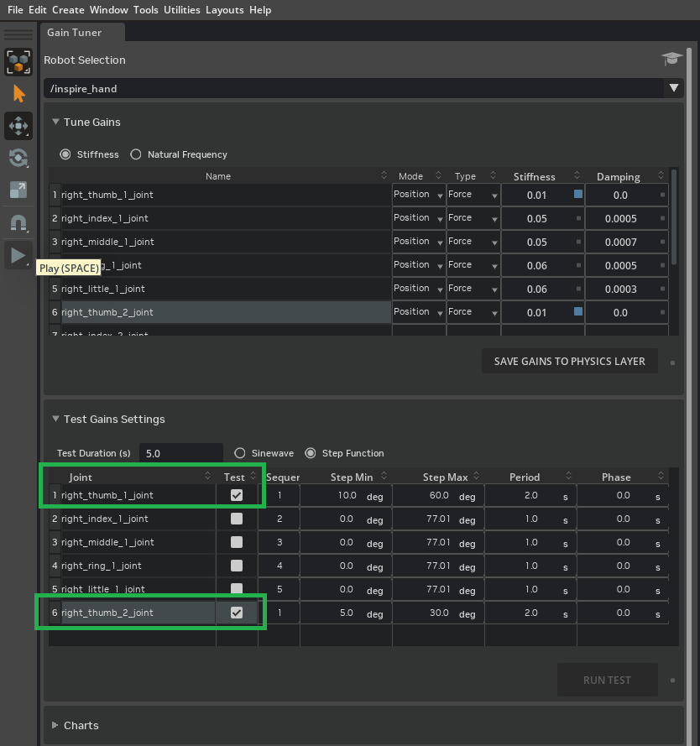Click SAVE GAINS TO PHYSICS LAYER
The height and width of the screenshot is (746, 700).
coord(570,361)
